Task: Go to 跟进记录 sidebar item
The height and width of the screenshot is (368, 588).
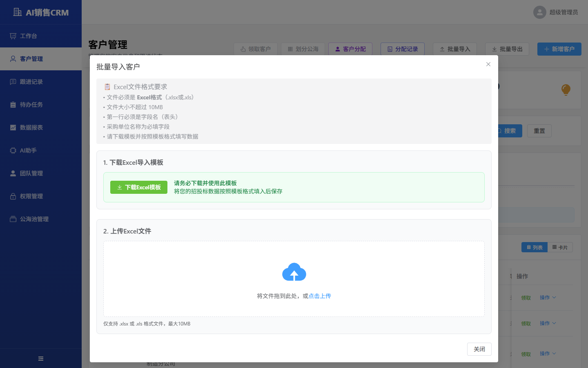Action: (41, 82)
